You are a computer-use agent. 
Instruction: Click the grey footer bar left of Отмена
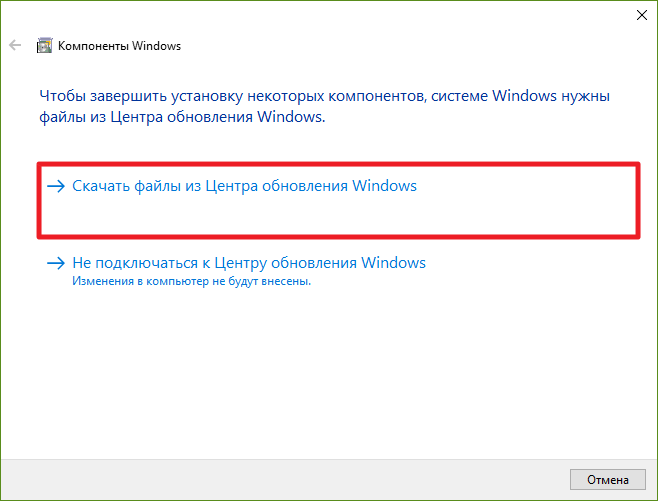click(x=285, y=480)
